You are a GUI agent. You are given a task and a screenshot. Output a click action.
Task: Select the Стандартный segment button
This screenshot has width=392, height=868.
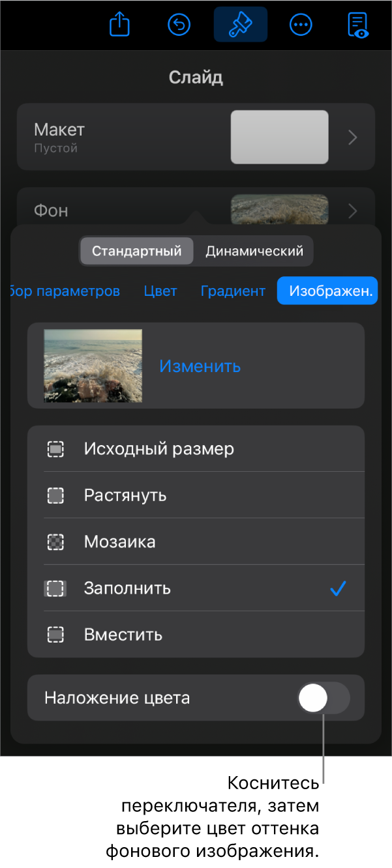pyautogui.click(x=136, y=251)
